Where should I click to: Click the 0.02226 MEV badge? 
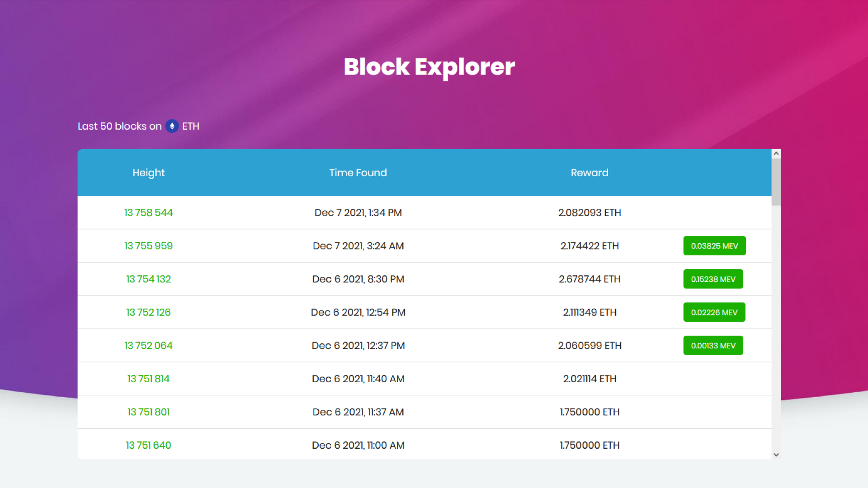tap(714, 312)
